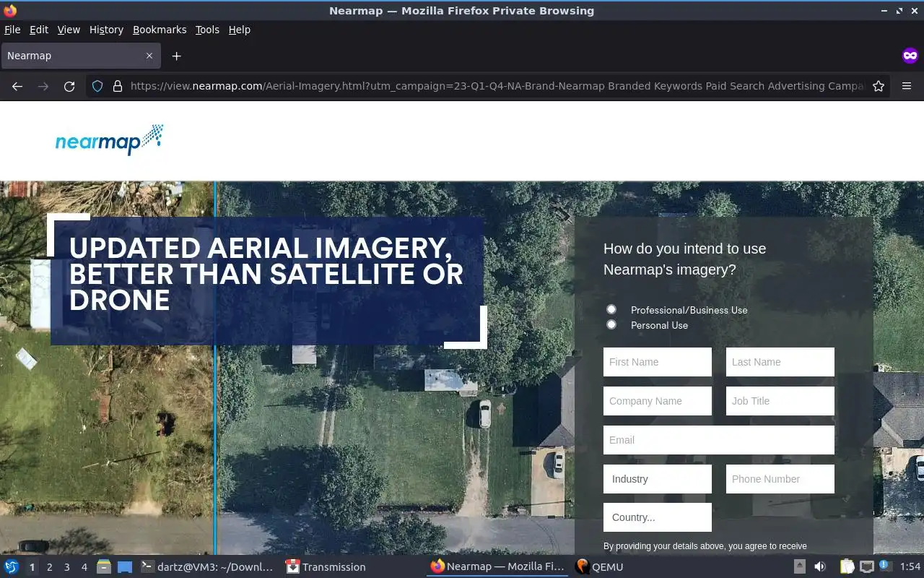This screenshot has height=578, width=924.
Task: Select the Nearmap browser tab
Action: click(x=80, y=56)
